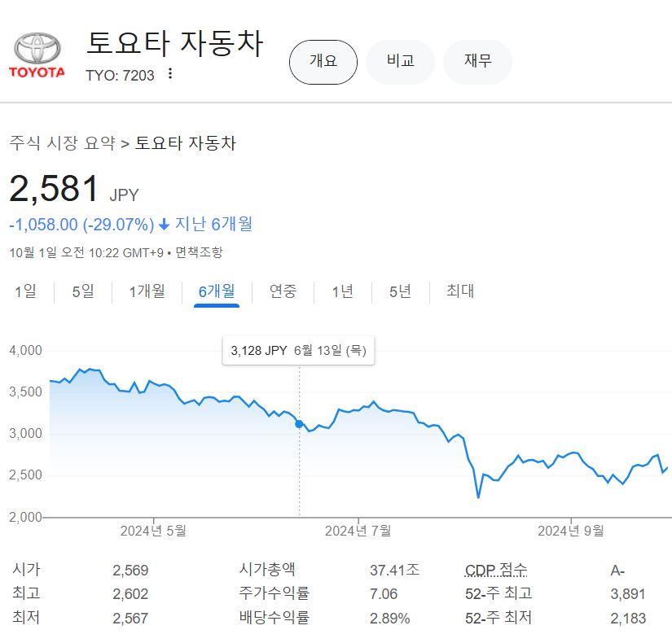Click the 2024년 5월 axis label
Screen dimensions: 672x643
pyautogui.click(x=153, y=531)
